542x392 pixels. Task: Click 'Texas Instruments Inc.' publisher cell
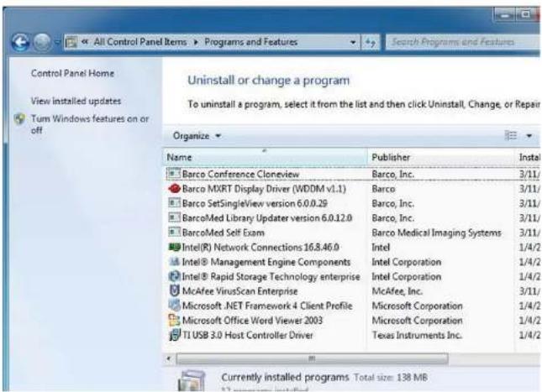(x=417, y=335)
